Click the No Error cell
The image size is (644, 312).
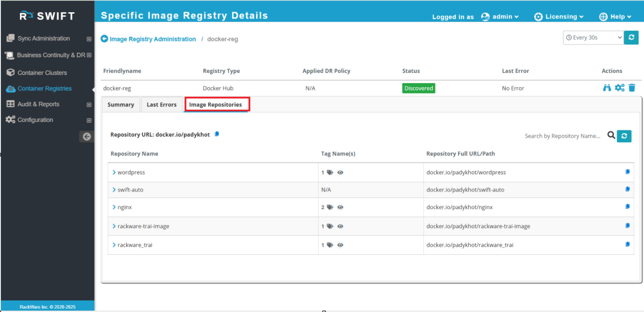[513, 88]
